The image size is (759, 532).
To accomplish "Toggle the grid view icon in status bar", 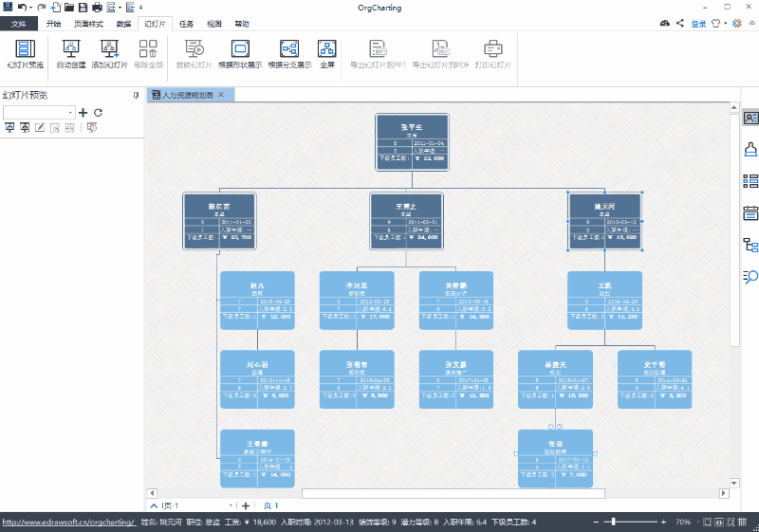I will (743, 522).
